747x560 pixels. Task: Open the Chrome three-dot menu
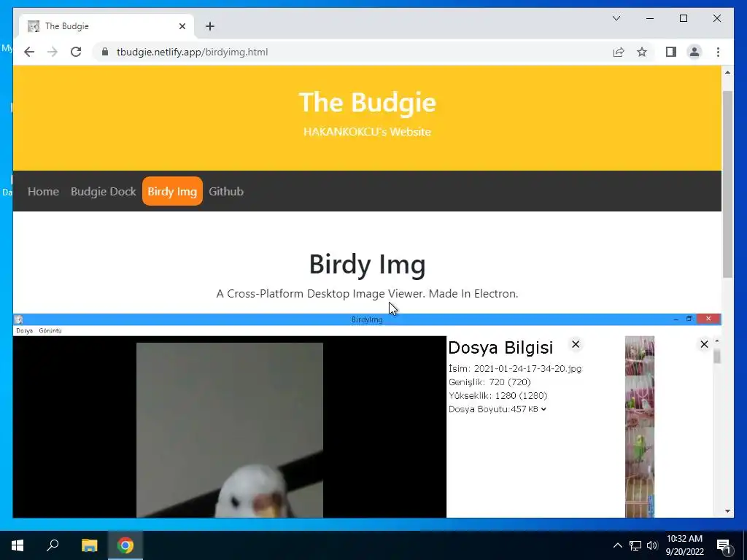(718, 52)
